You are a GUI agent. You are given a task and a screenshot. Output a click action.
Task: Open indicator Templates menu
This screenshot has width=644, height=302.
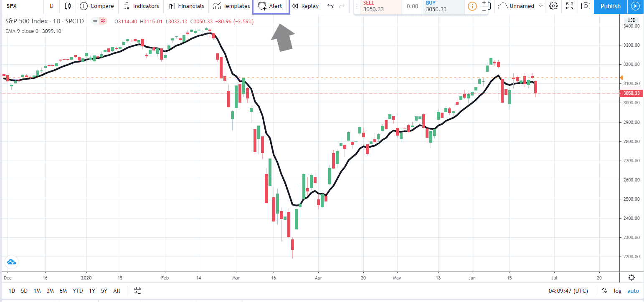pyautogui.click(x=231, y=6)
